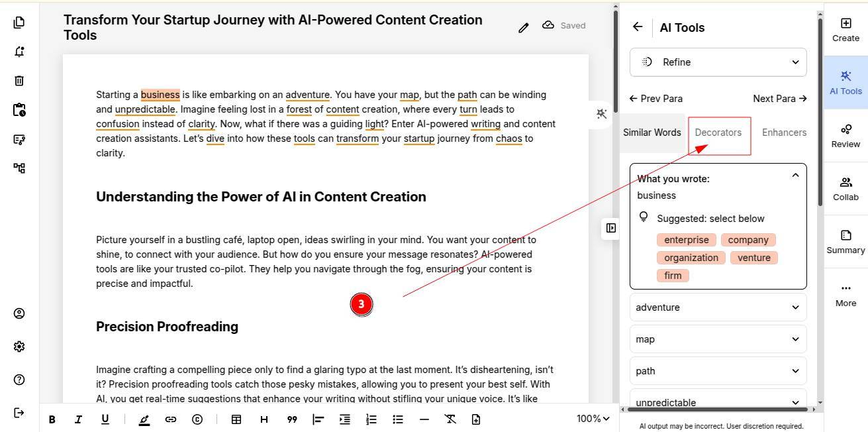Insert a numbered list
Image resolution: width=868 pixels, height=432 pixels.
(371, 419)
